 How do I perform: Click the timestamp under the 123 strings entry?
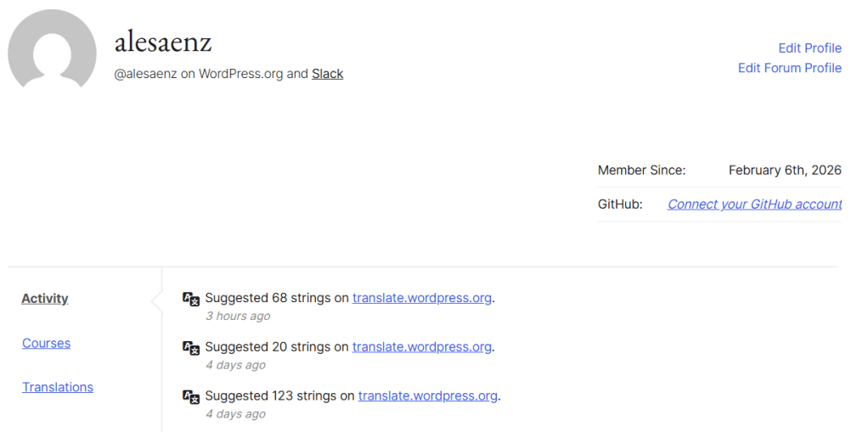pos(235,414)
